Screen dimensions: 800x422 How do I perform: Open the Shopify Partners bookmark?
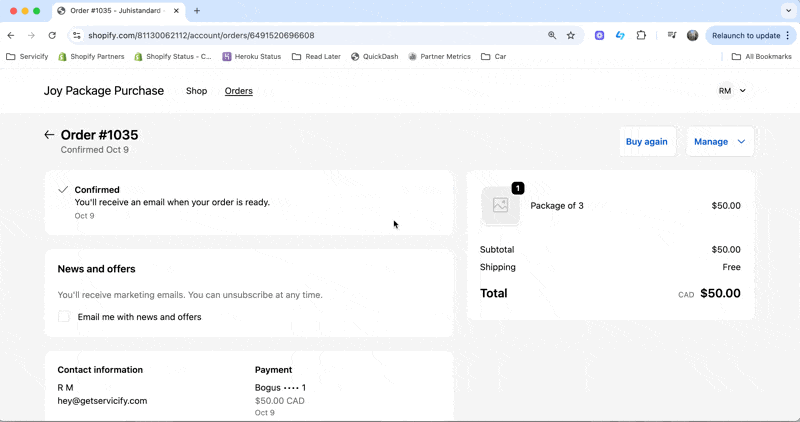tap(91, 57)
